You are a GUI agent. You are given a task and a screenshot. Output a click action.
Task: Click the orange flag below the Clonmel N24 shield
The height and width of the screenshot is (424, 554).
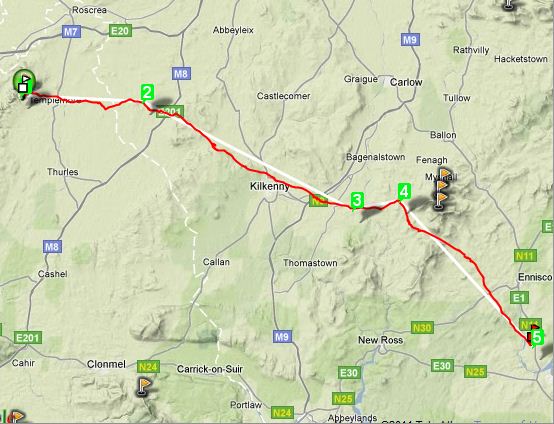coord(143,386)
